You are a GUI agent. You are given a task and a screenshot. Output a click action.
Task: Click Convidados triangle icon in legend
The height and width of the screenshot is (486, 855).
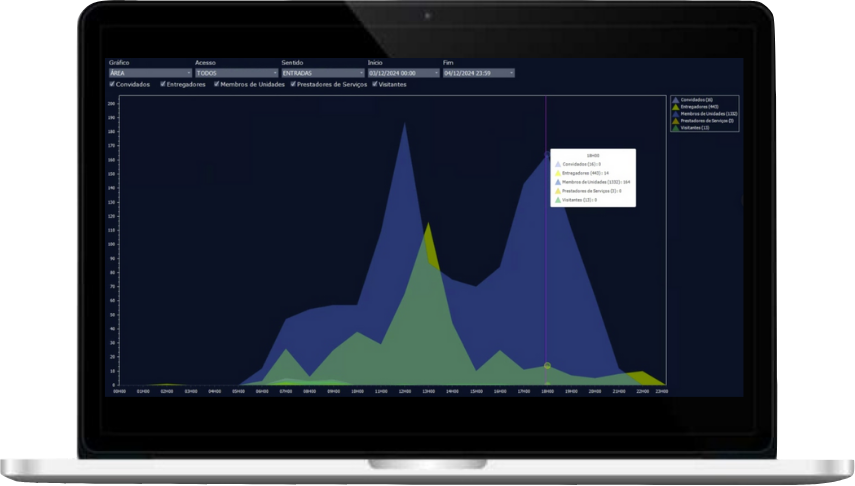point(676,100)
